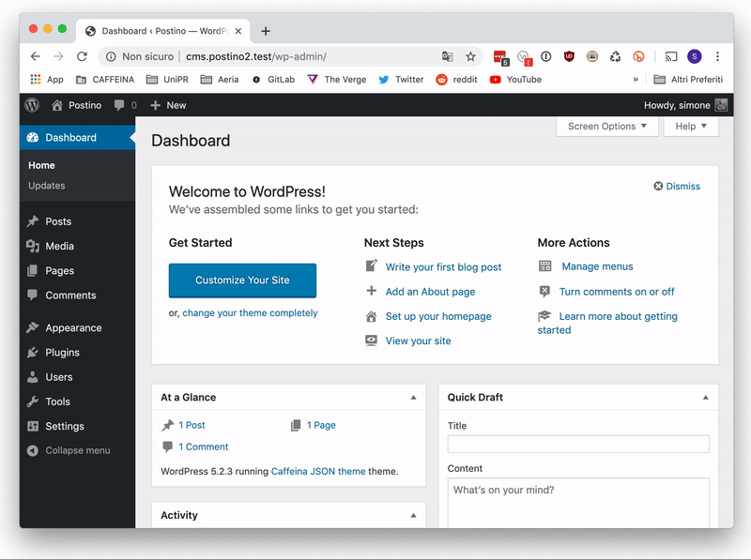Select Updates in the Dashboard submenu

point(46,185)
